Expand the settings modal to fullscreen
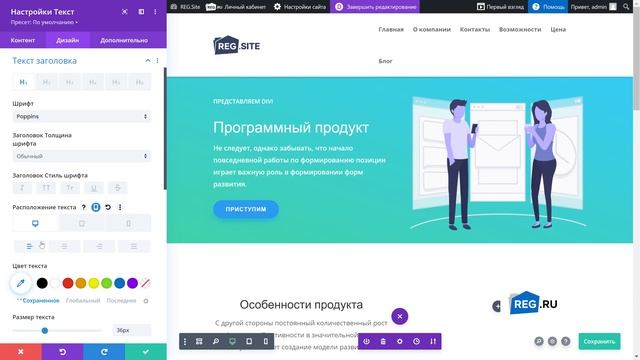The width and height of the screenshot is (640, 360). (x=124, y=12)
